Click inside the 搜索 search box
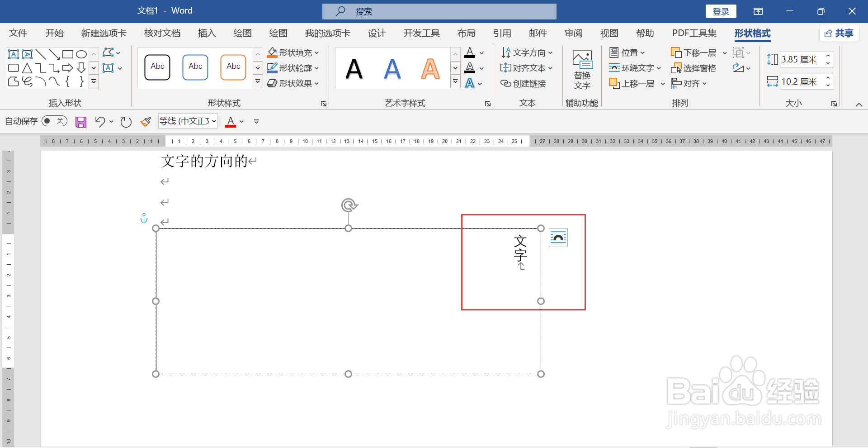 point(439,11)
